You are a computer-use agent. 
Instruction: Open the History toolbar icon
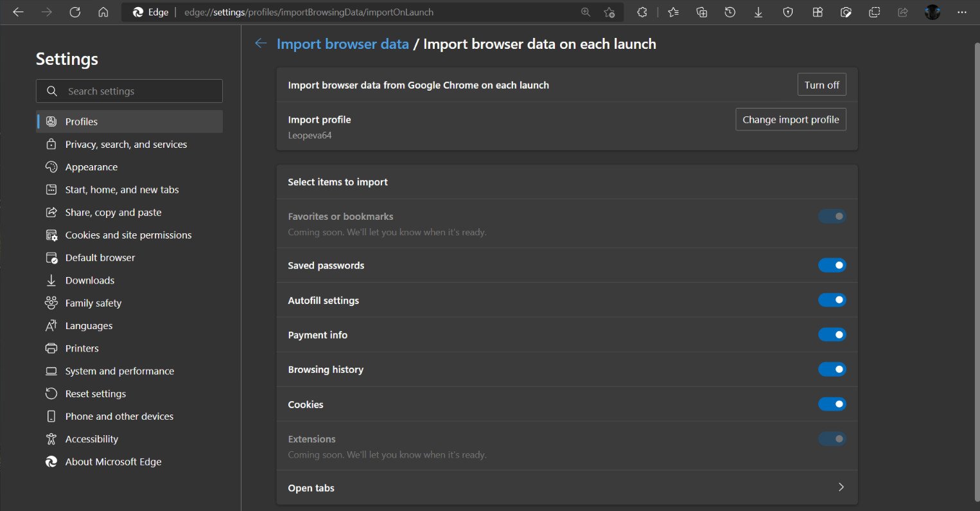(730, 12)
